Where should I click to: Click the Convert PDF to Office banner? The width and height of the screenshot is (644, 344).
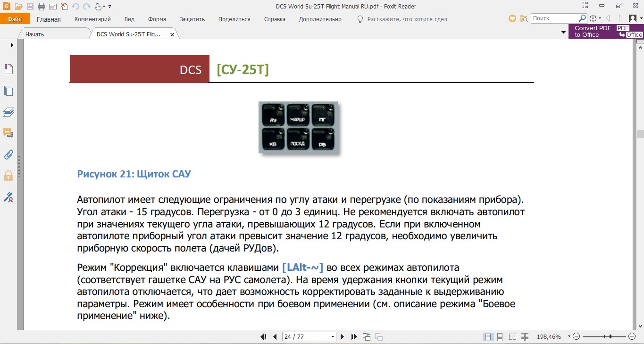606,32
